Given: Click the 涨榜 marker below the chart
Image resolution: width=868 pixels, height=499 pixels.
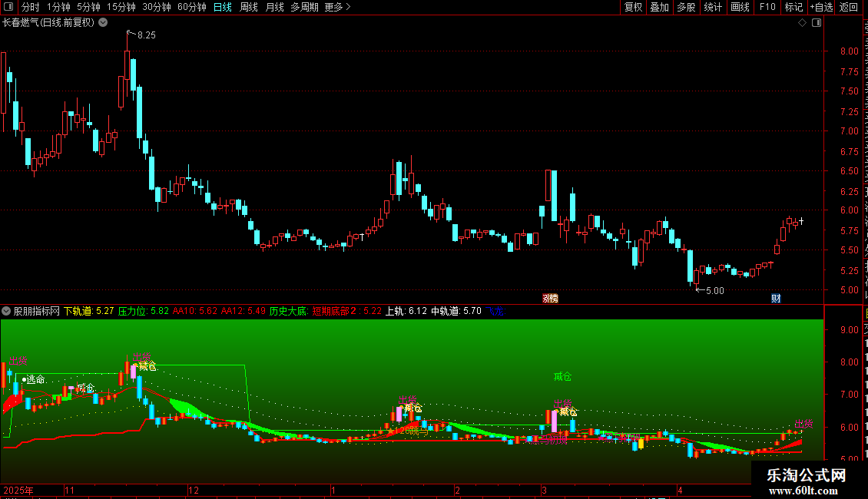Looking at the screenshot, I should (x=550, y=298).
